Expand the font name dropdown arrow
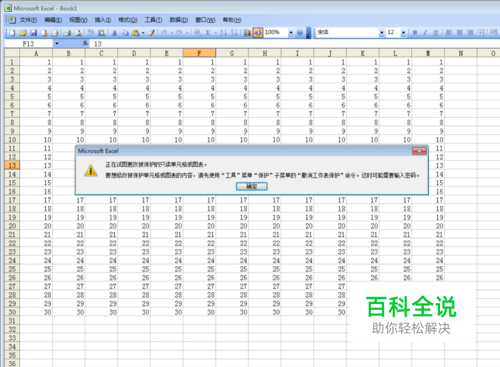500x367 pixels. click(x=382, y=33)
